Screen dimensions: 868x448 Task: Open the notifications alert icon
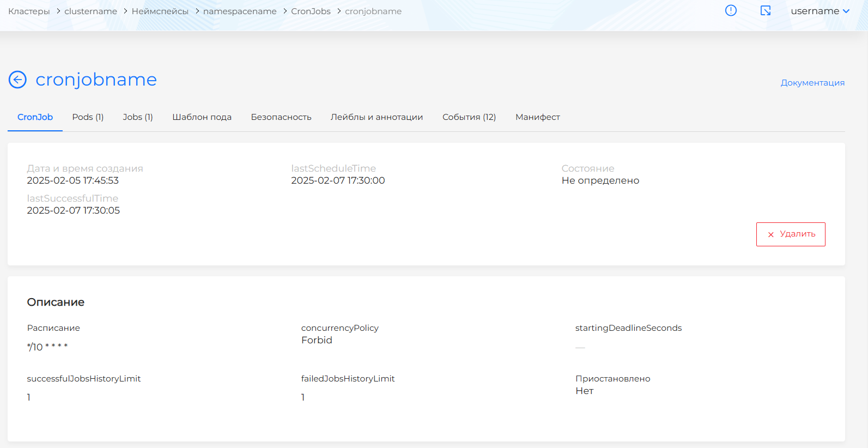click(731, 10)
